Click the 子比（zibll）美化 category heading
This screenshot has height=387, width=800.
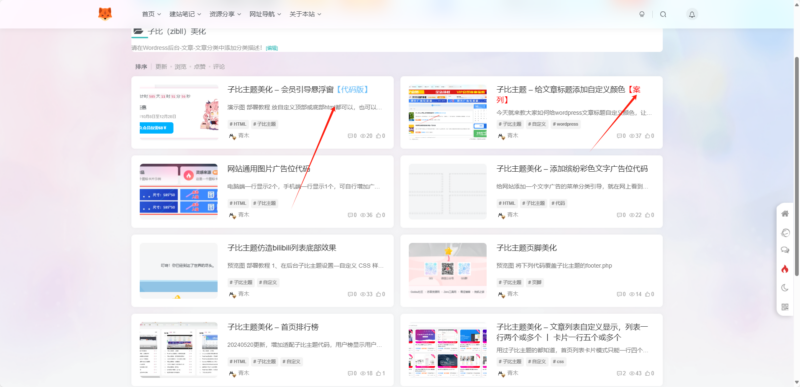click(177, 31)
